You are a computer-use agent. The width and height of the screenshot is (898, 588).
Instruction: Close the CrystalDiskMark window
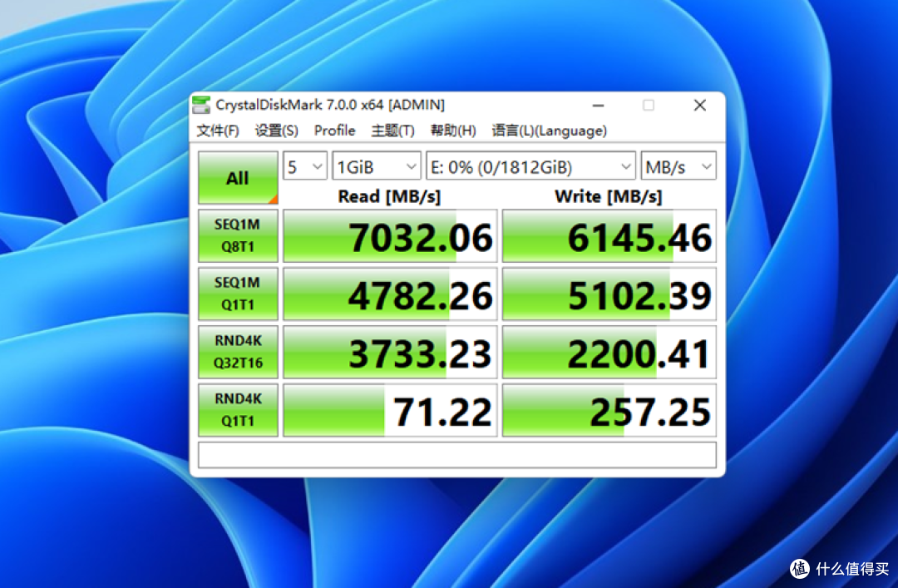pyautogui.click(x=700, y=106)
